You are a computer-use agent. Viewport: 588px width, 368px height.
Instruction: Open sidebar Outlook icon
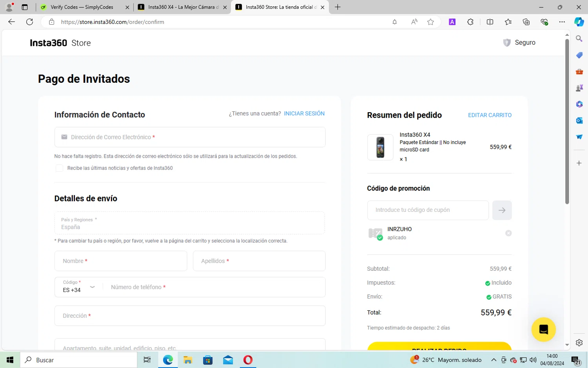click(579, 120)
